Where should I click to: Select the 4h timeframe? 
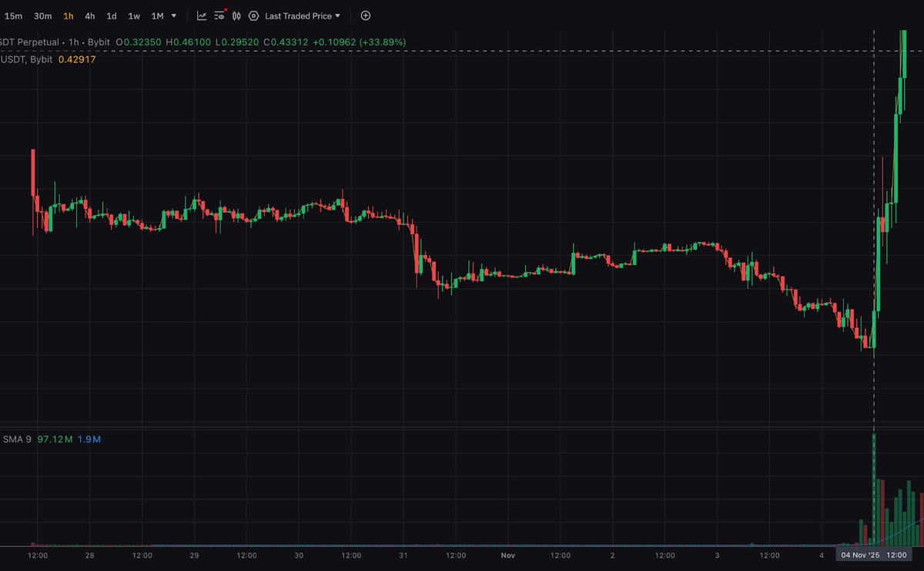click(x=90, y=15)
